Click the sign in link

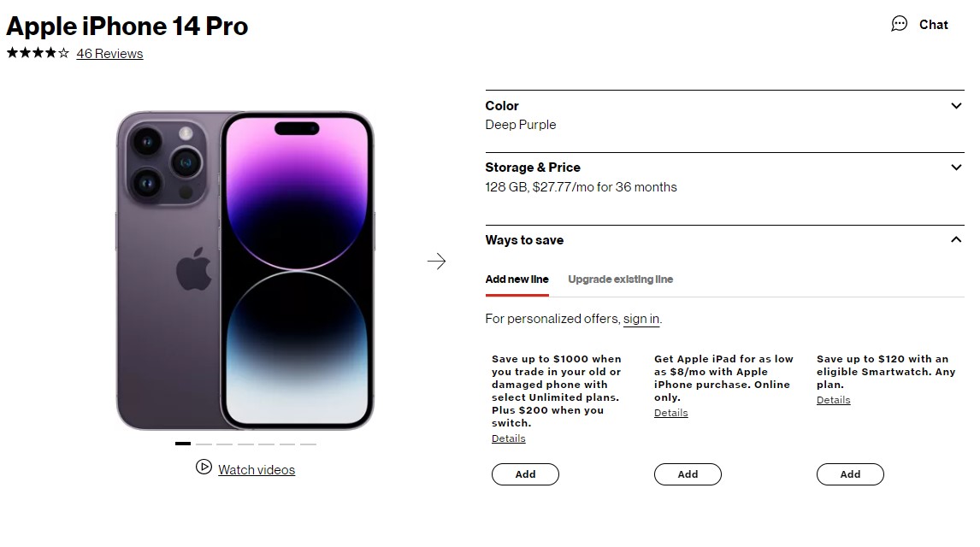641,319
